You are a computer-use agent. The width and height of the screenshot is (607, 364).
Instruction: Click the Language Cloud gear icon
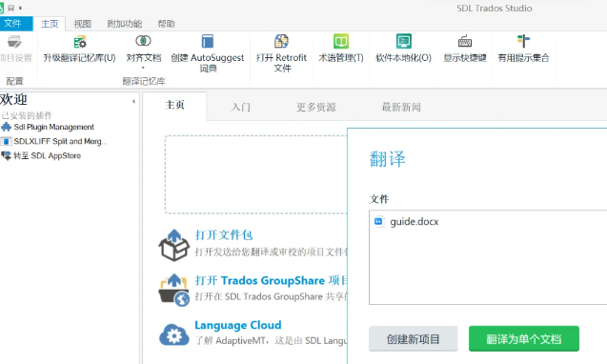173,334
